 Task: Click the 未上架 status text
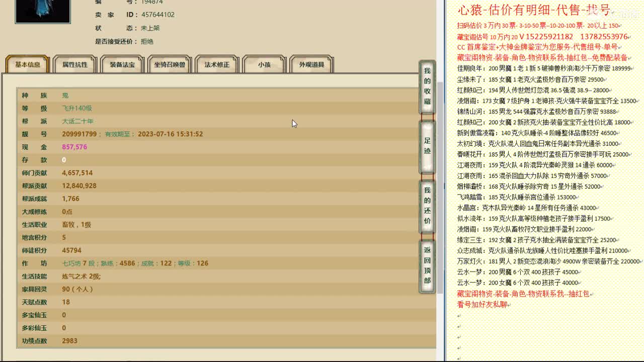tap(150, 28)
